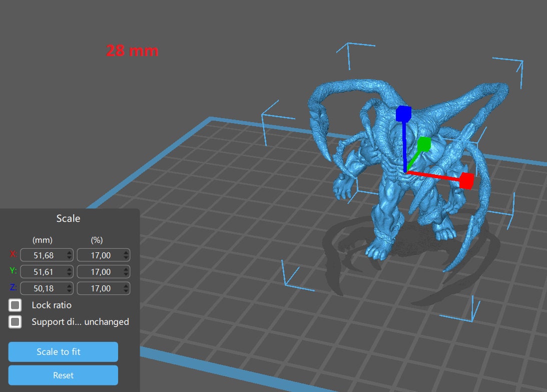
Task: Increase Z mm value with up arrow
Action: (69, 285)
